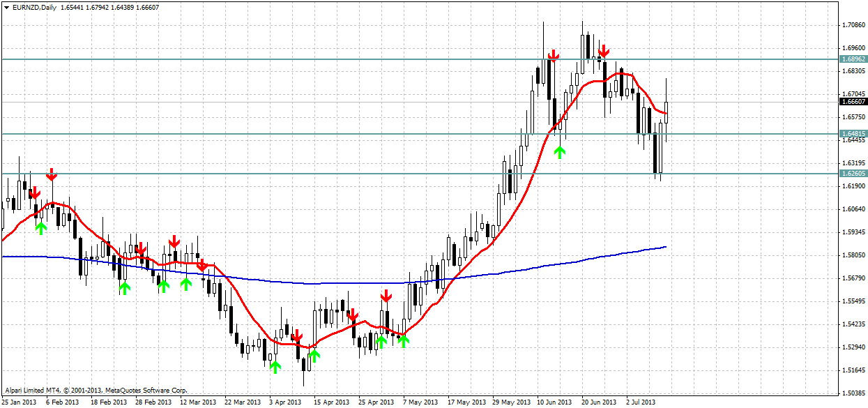Click the 1.69600 price scale value

pyautogui.click(x=853, y=48)
